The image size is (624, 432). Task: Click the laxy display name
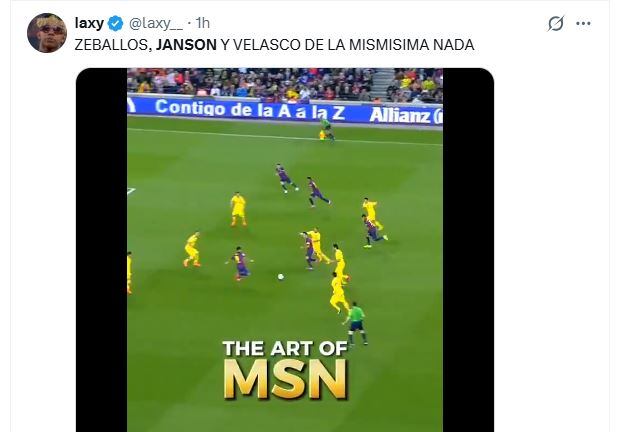click(89, 23)
